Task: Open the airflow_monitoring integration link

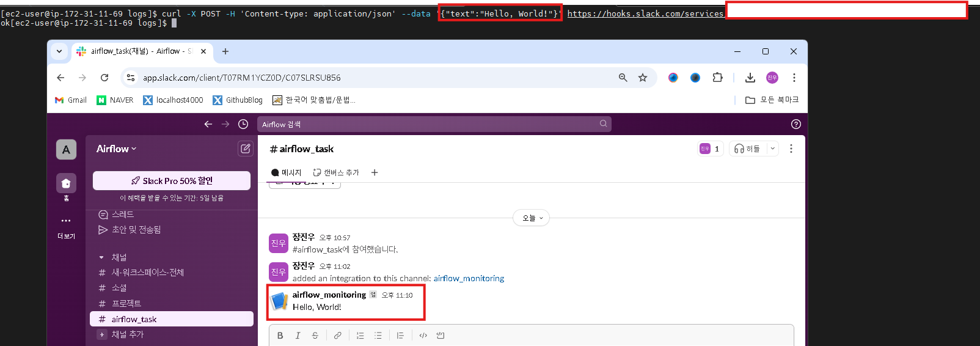Action: point(469,278)
